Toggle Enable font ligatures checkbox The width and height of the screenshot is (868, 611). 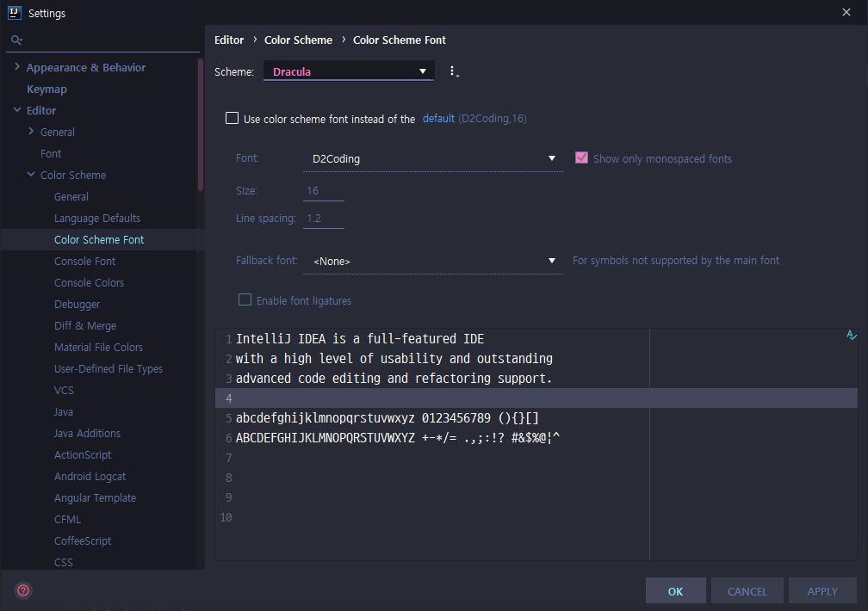pyautogui.click(x=245, y=299)
